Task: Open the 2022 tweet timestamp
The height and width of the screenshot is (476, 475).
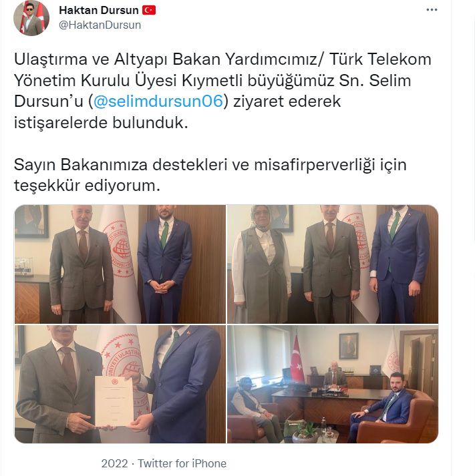Action: 114,463
